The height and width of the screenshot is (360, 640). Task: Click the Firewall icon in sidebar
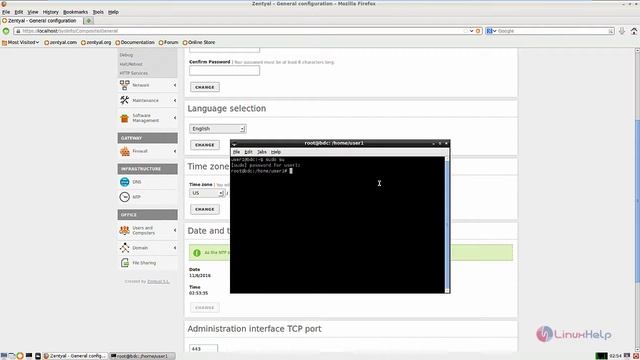tap(124, 151)
